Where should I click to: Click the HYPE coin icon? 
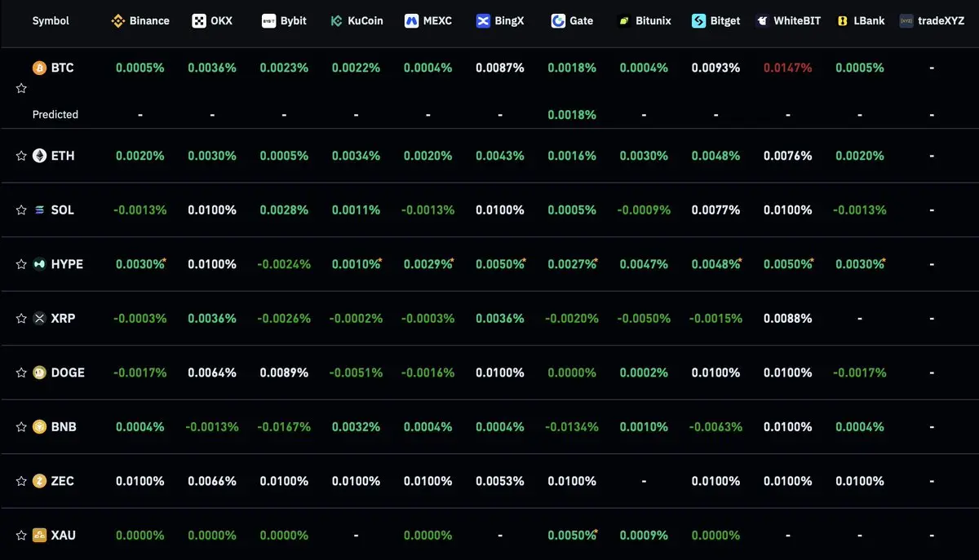pos(39,264)
